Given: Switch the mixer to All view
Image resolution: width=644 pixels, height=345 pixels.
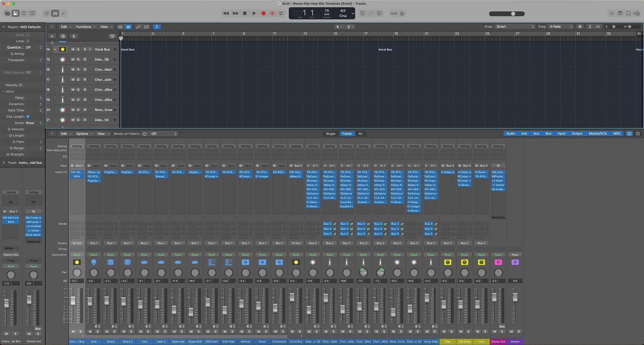Looking at the screenshot, I should pos(360,134).
